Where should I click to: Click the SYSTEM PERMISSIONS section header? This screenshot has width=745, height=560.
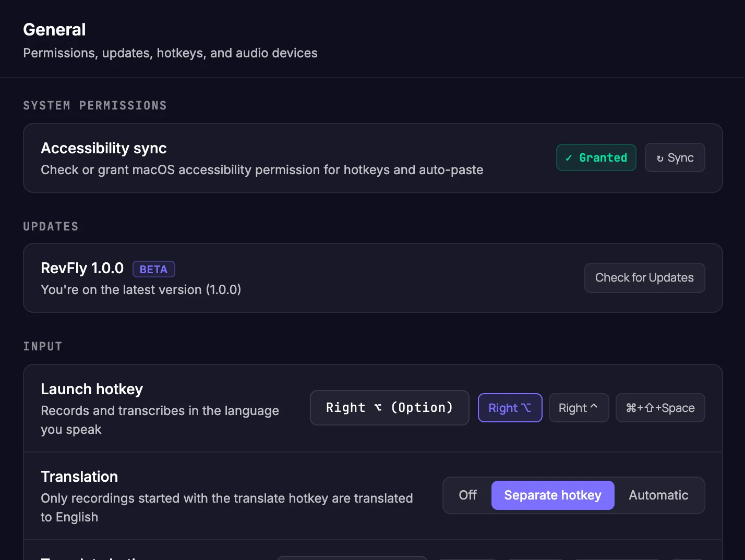coord(95,106)
